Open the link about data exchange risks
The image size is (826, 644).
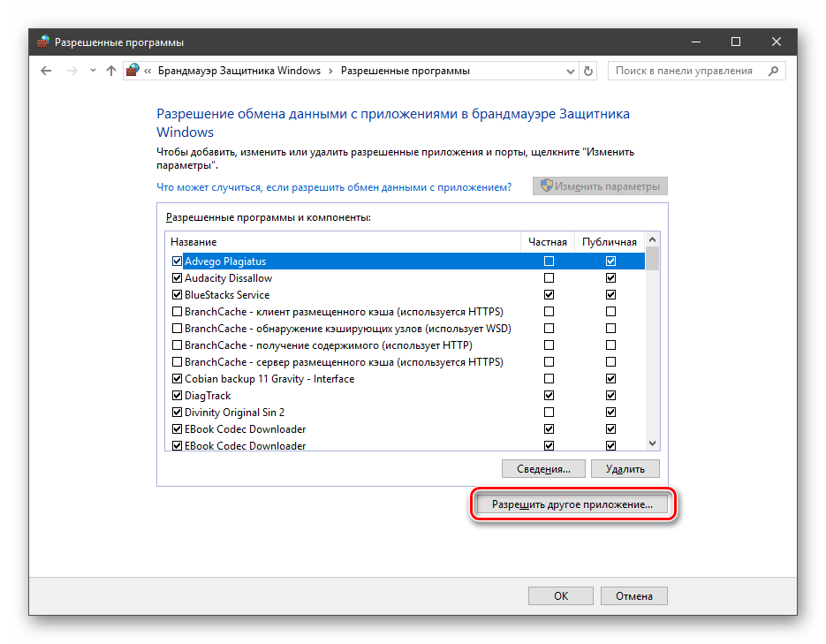[334, 187]
